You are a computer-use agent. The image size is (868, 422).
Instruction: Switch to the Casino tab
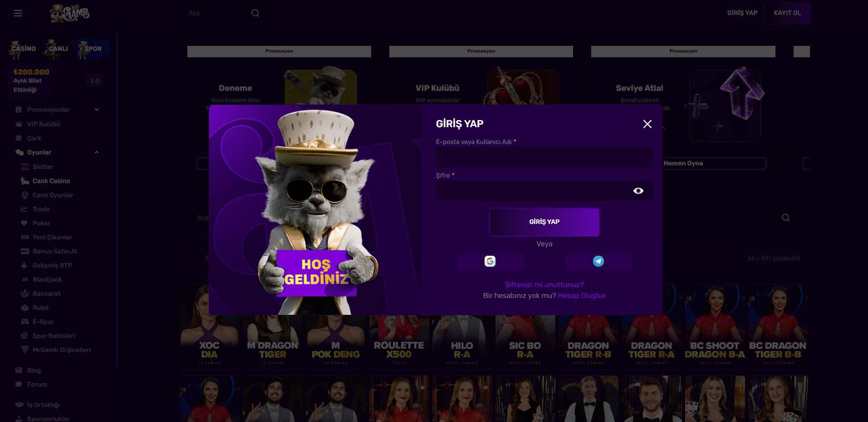[x=23, y=49]
